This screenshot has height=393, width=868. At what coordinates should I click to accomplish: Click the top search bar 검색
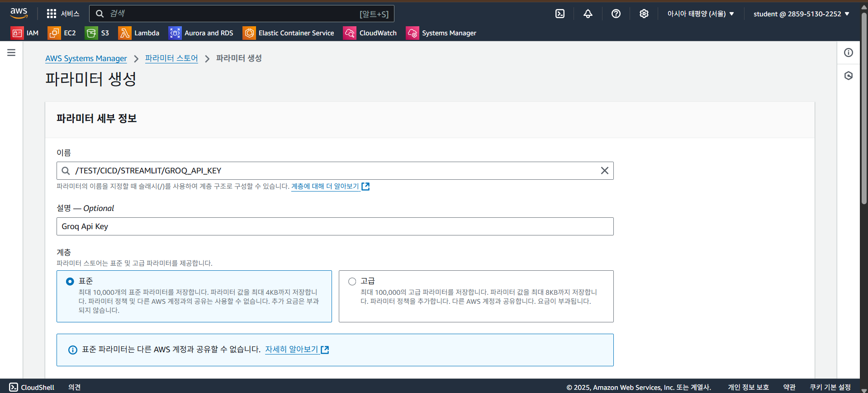(242, 14)
